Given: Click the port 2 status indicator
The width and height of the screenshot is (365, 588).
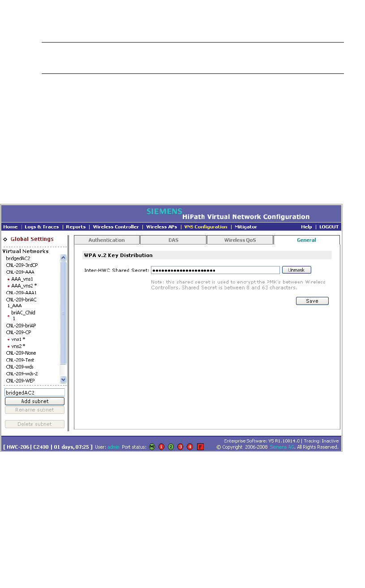Looking at the screenshot, I should [x=171, y=446].
